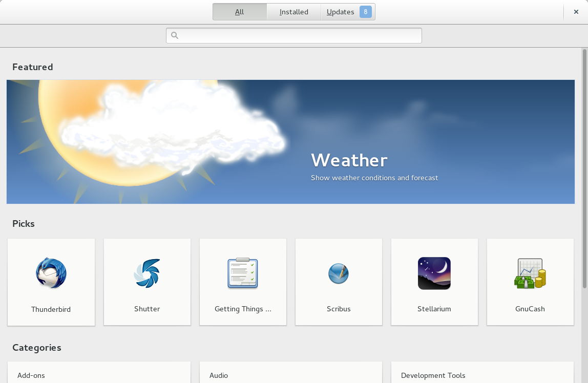Switch to the Updates tab
Image resolution: width=588 pixels, height=383 pixels.
tap(341, 12)
